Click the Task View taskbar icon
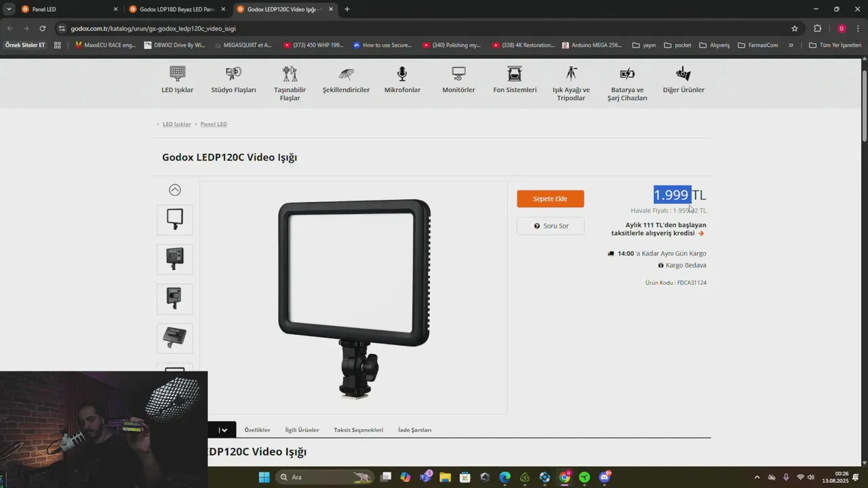The height and width of the screenshot is (488, 868). pos(385,477)
